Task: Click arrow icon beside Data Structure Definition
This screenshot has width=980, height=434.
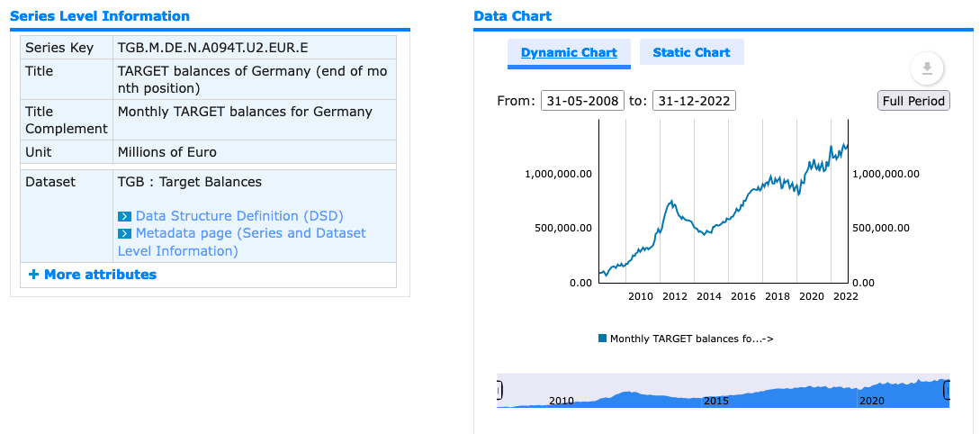Action: click(x=124, y=216)
